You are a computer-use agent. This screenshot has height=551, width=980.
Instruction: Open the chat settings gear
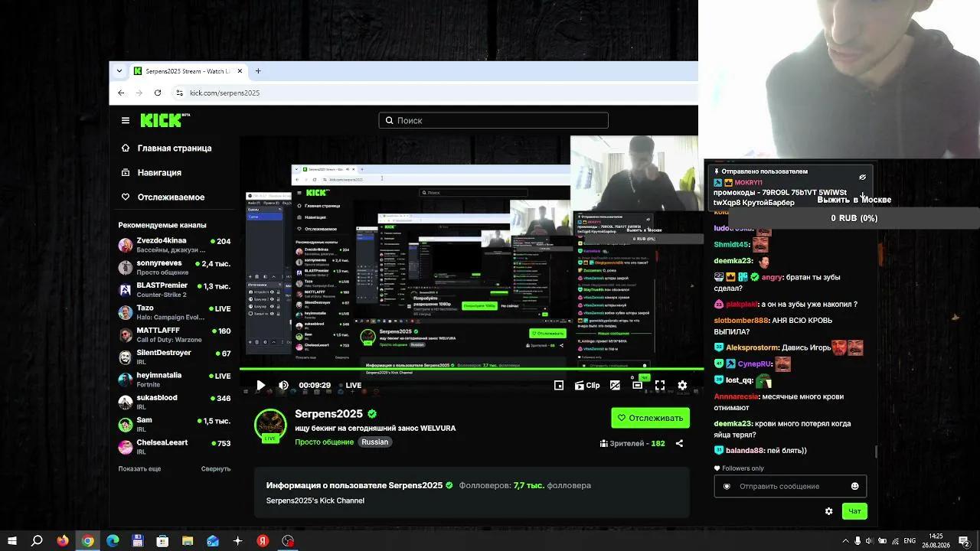[828, 511]
